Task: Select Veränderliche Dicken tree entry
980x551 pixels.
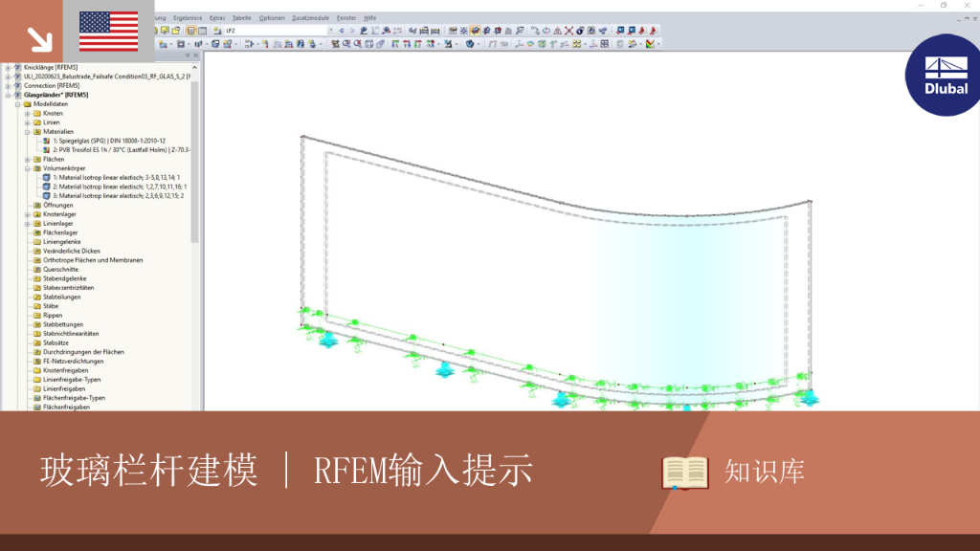Action: pos(71,252)
